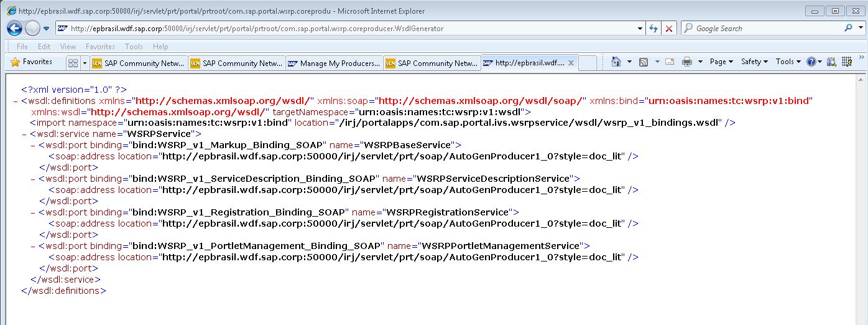Click the Research books magnifier icon
Screen dimensions: 868x325
832,62
